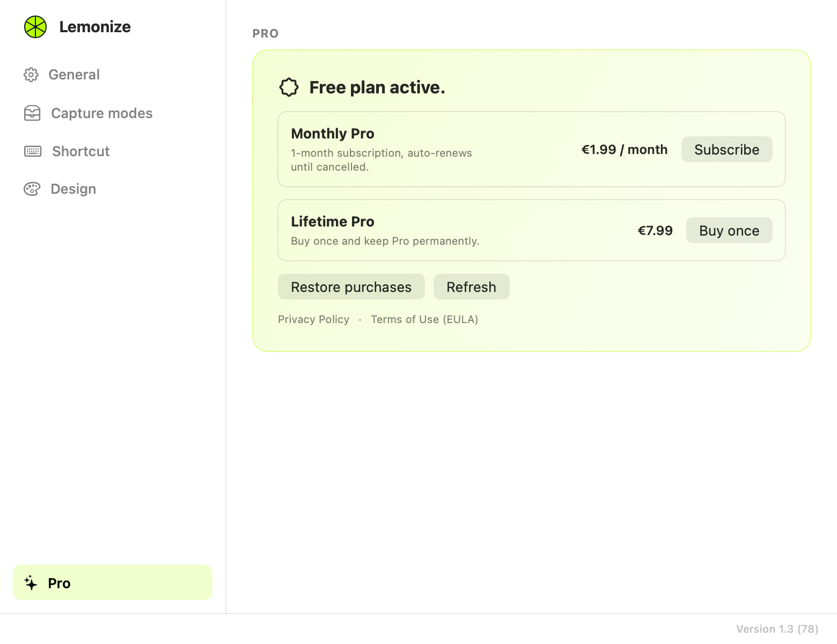The height and width of the screenshot is (644, 837).
Task: Click the Refresh button
Action: tap(472, 287)
